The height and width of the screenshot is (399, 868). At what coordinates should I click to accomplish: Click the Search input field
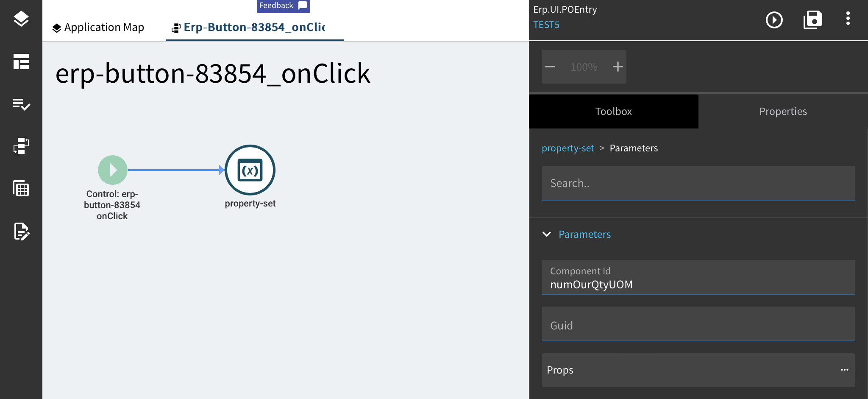698,183
